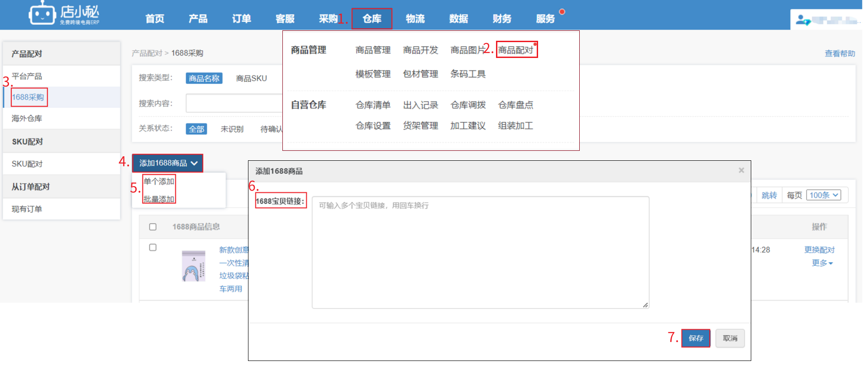Open the user account avatar icon
The width and height of the screenshot is (868, 375).
click(x=803, y=20)
